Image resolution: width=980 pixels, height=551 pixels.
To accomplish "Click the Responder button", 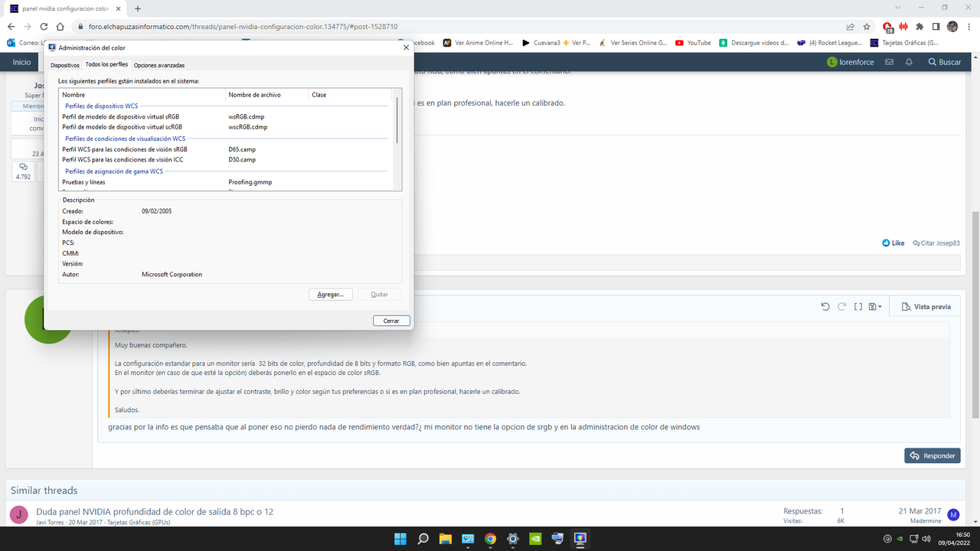I will pyautogui.click(x=932, y=455).
